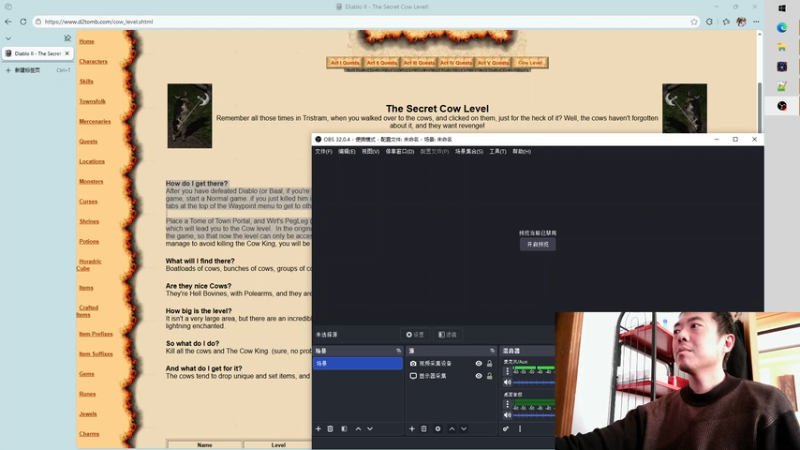This screenshot has width=800, height=450.
Task: Open Desktop Audio channel options three-dot menu
Action: [x=507, y=404]
